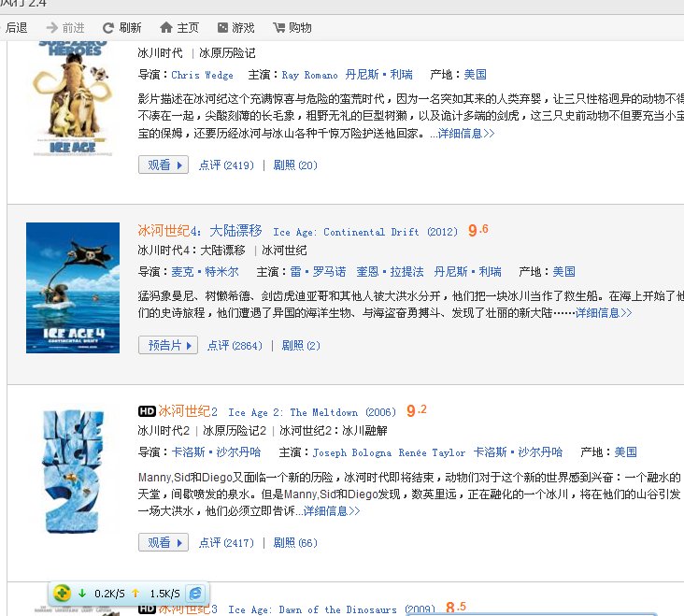Open actor link 丹尼斯·利瑞 in 冰河世纪4
684x616 pixels.
point(467,272)
